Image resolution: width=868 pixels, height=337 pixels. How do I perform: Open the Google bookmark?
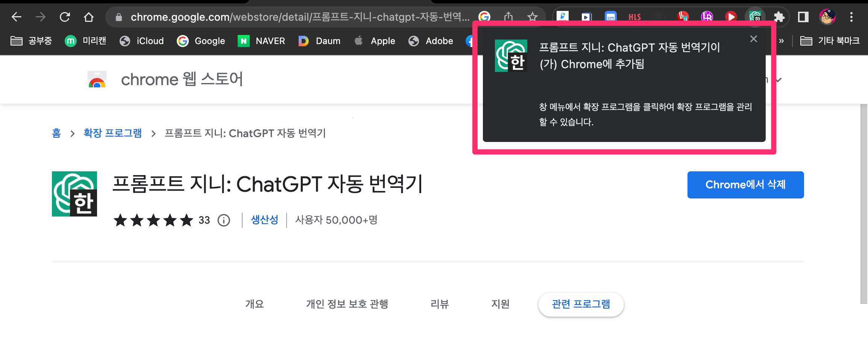[201, 41]
